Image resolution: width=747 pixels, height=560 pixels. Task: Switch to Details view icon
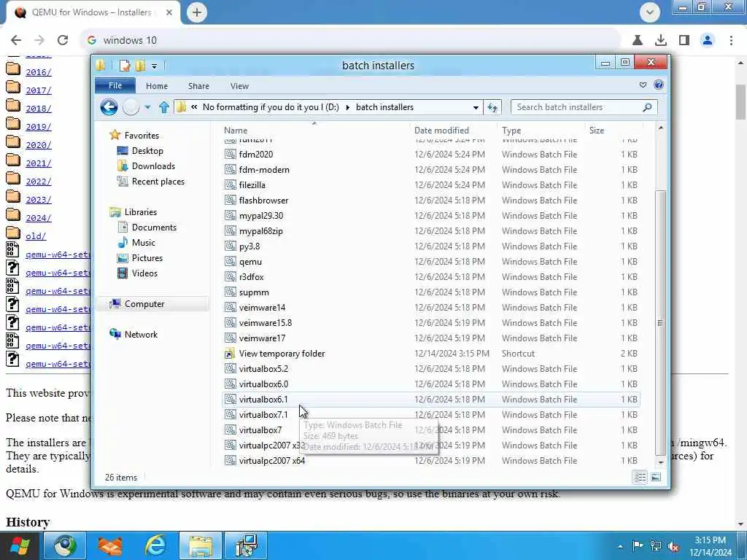click(x=640, y=477)
